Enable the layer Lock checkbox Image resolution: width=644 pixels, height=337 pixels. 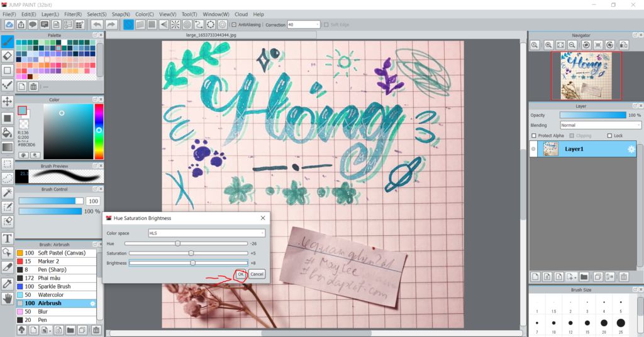[x=609, y=135]
